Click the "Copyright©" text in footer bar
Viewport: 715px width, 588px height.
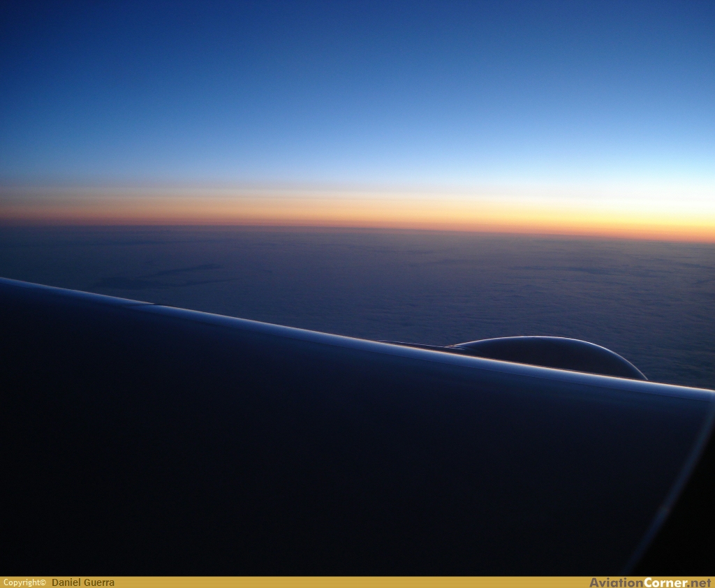(24, 582)
